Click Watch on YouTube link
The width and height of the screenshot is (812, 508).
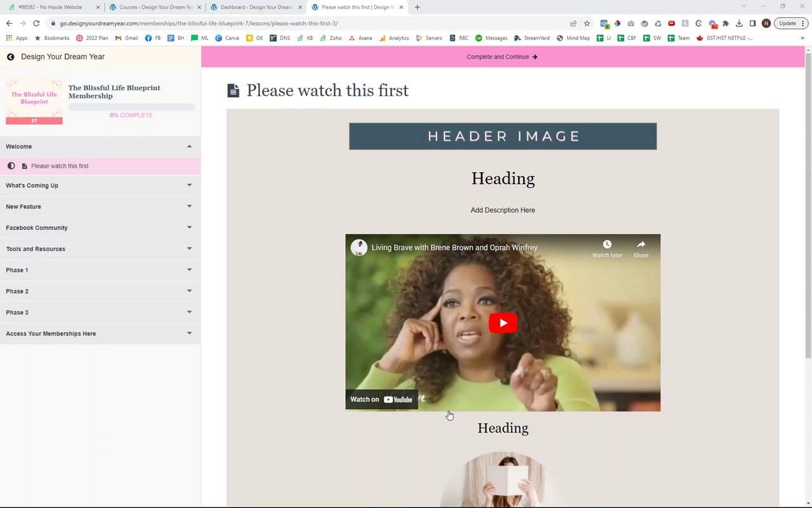[x=382, y=399]
